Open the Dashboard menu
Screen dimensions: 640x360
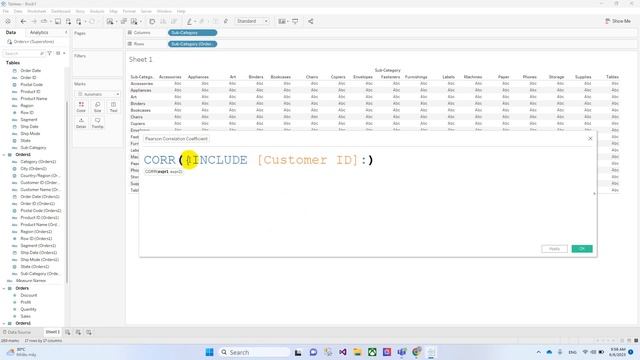coord(61,11)
